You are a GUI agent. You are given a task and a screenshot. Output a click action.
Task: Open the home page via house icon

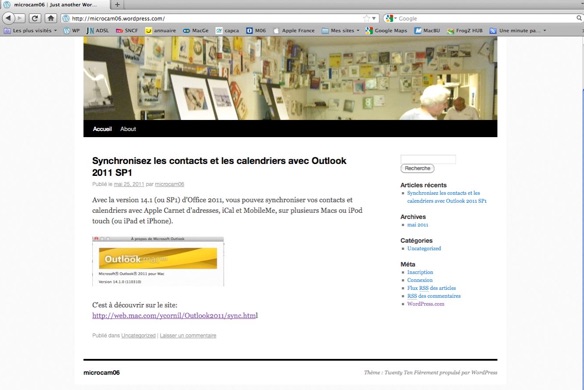coord(51,18)
